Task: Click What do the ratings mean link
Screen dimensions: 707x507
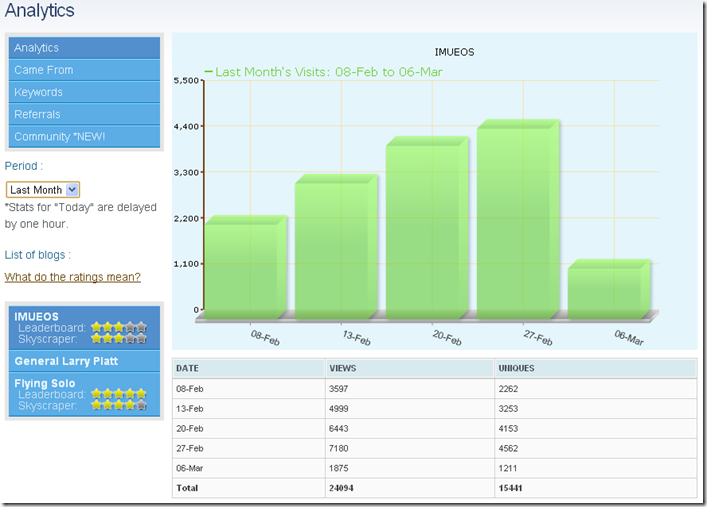Action: 73,277
